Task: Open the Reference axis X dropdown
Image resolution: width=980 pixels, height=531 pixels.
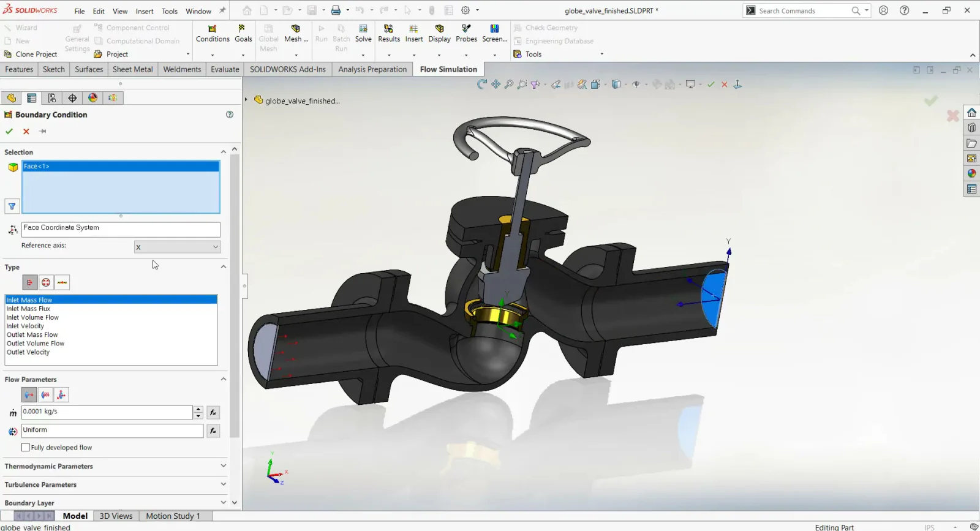Action: coord(177,247)
